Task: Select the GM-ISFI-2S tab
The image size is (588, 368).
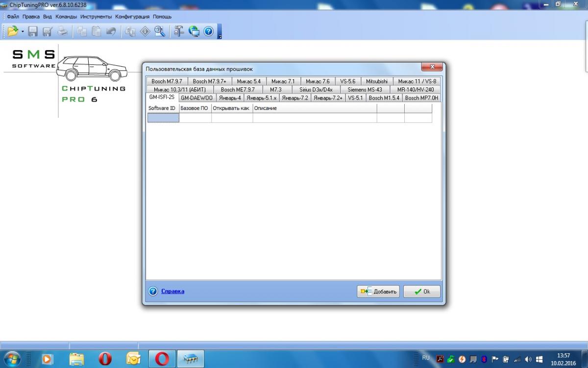Action: pyautogui.click(x=162, y=97)
